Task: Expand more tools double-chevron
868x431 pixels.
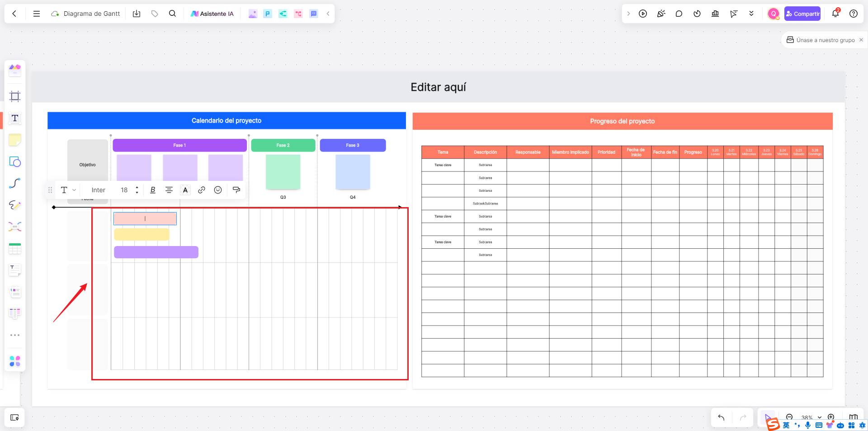Action: click(x=751, y=14)
